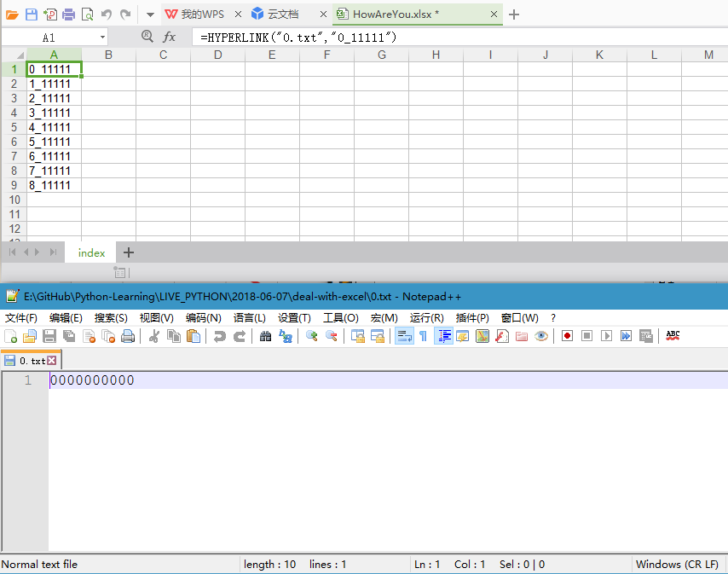Screen dimensions: 728x574
Task: Click macro playback play icon
Action: pyautogui.click(x=606, y=336)
